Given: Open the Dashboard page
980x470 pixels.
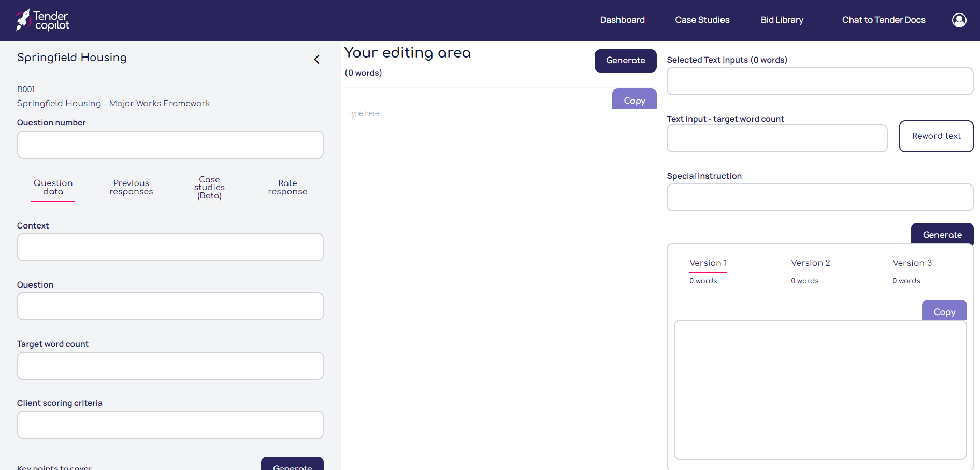Looking at the screenshot, I should point(622,20).
